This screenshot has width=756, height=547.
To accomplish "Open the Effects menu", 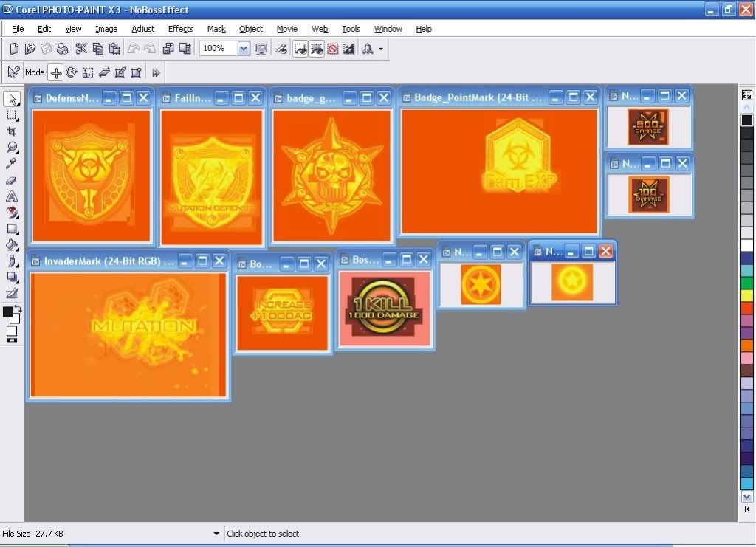I will (x=180, y=29).
